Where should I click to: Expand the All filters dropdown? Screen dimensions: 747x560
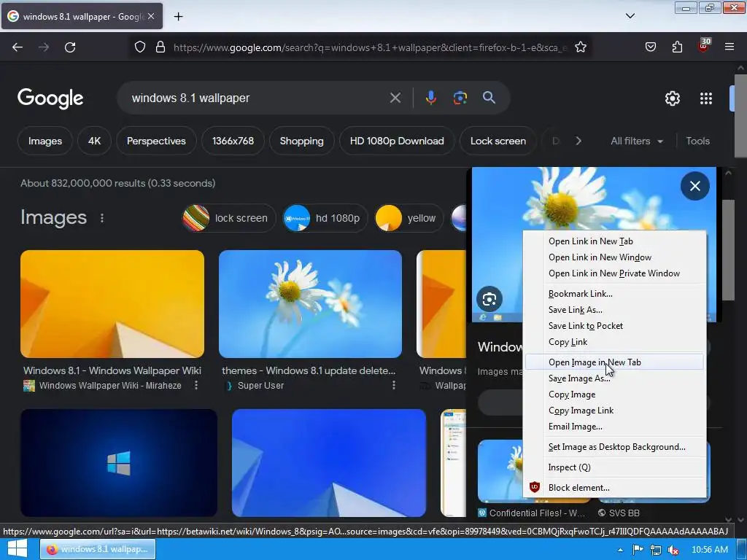(x=636, y=141)
